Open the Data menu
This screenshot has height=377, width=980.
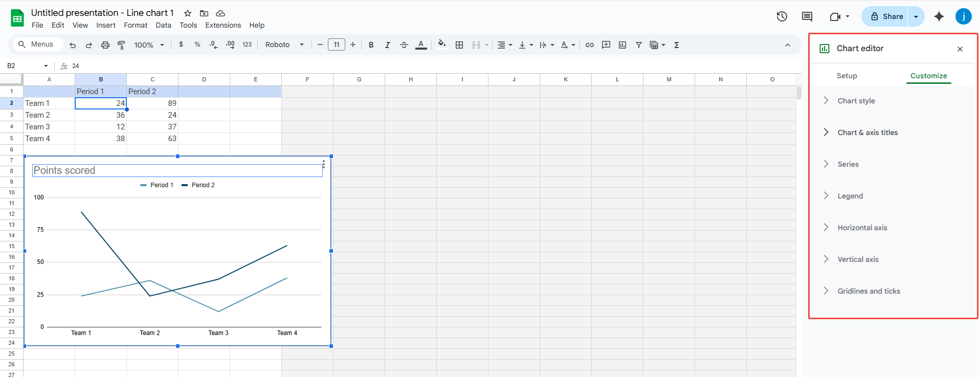(164, 25)
